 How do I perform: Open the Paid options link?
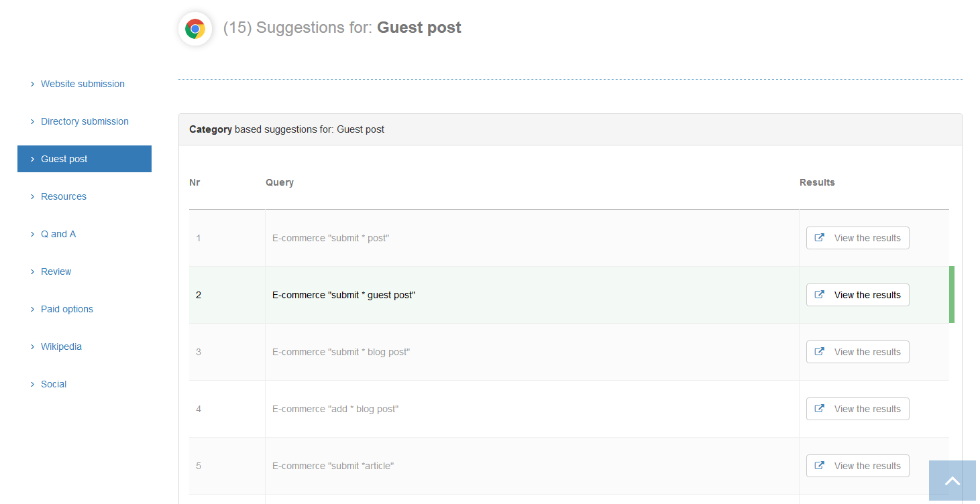tap(66, 309)
